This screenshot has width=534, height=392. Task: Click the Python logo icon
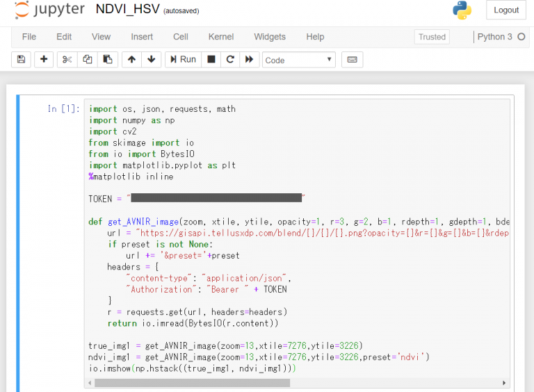pos(462,10)
